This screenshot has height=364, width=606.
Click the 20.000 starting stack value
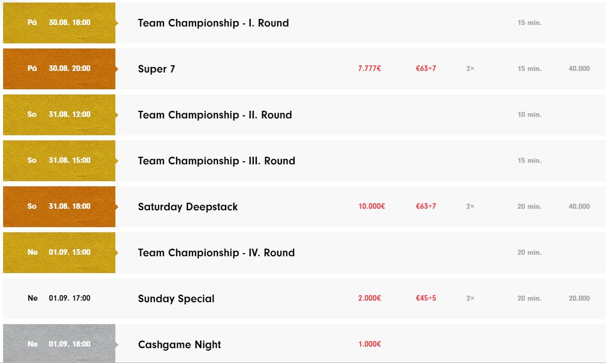coord(579,298)
